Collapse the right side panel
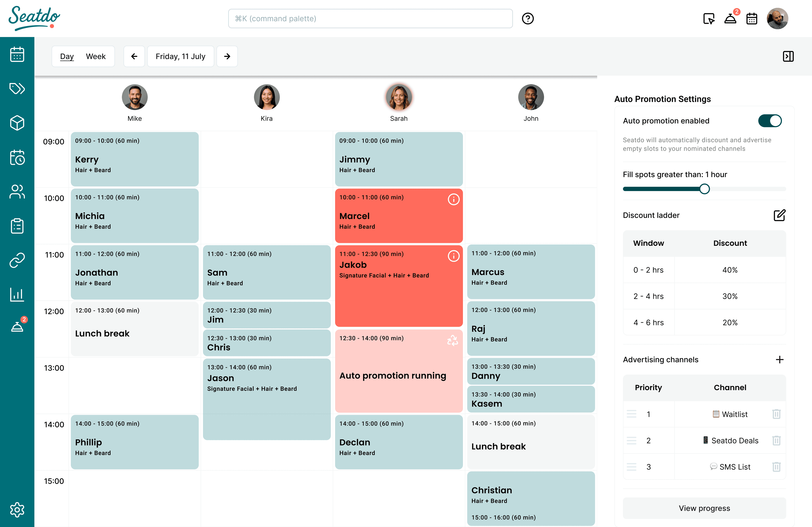Screen dimensions: 812x527 pyautogui.click(x=788, y=56)
